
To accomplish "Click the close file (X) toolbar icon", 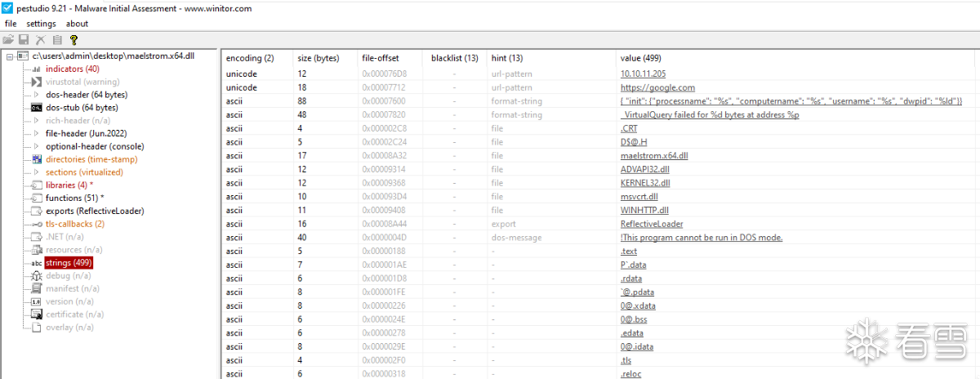I will (x=41, y=39).
